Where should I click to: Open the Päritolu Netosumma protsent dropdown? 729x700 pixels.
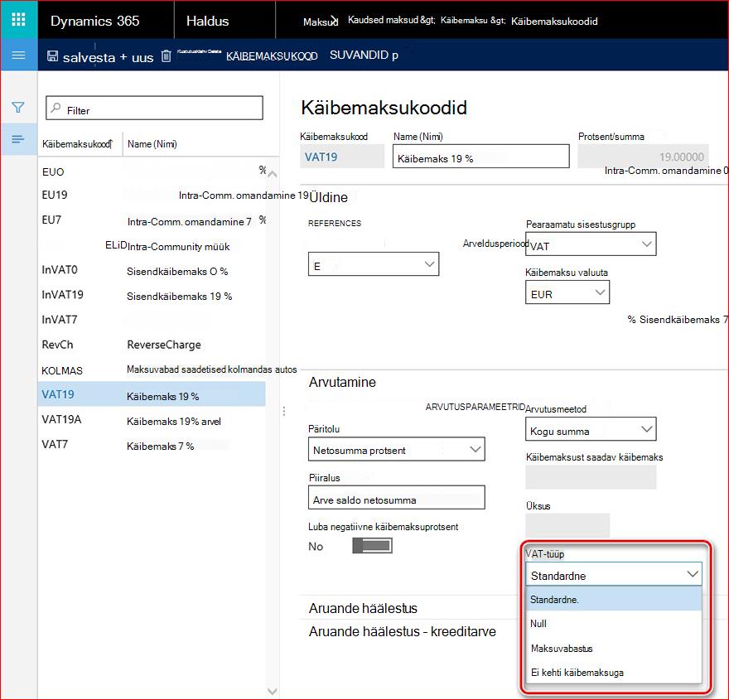[x=396, y=449]
